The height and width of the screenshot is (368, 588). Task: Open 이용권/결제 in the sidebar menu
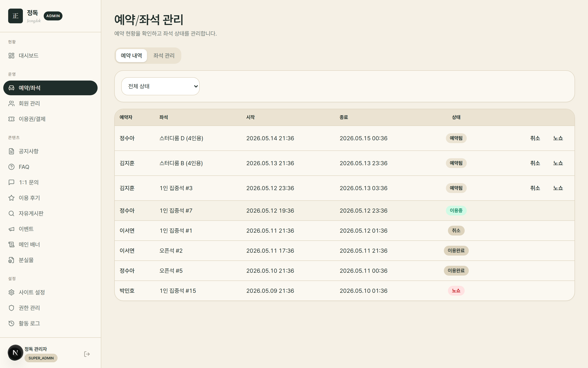(50, 119)
